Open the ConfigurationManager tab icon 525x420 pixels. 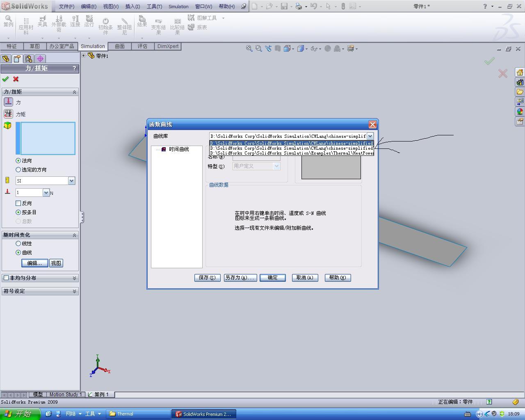[28, 59]
